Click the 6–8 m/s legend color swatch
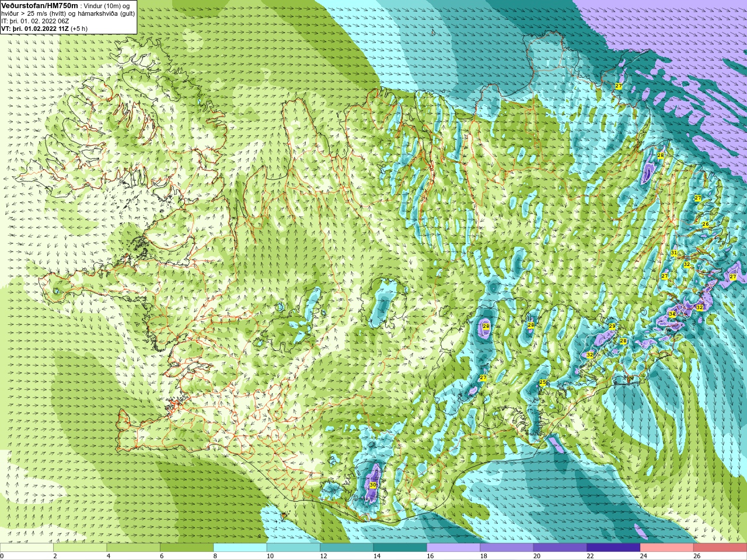Viewport: 747px width, 560px height. pos(187,547)
